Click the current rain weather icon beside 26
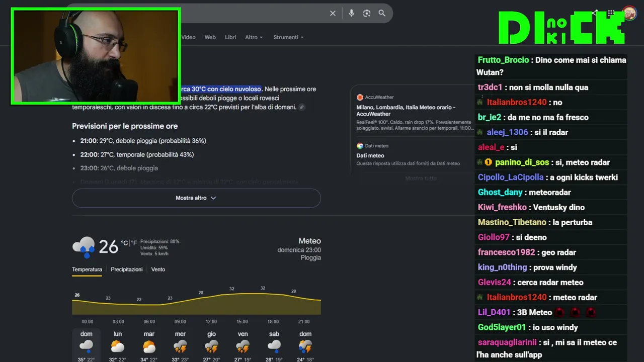Viewport: 644px width, 362px height. 84,247
